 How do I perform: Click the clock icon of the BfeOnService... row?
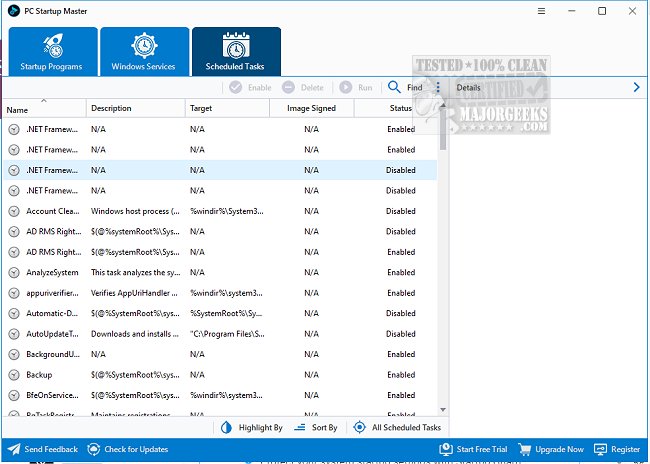click(x=14, y=396)
